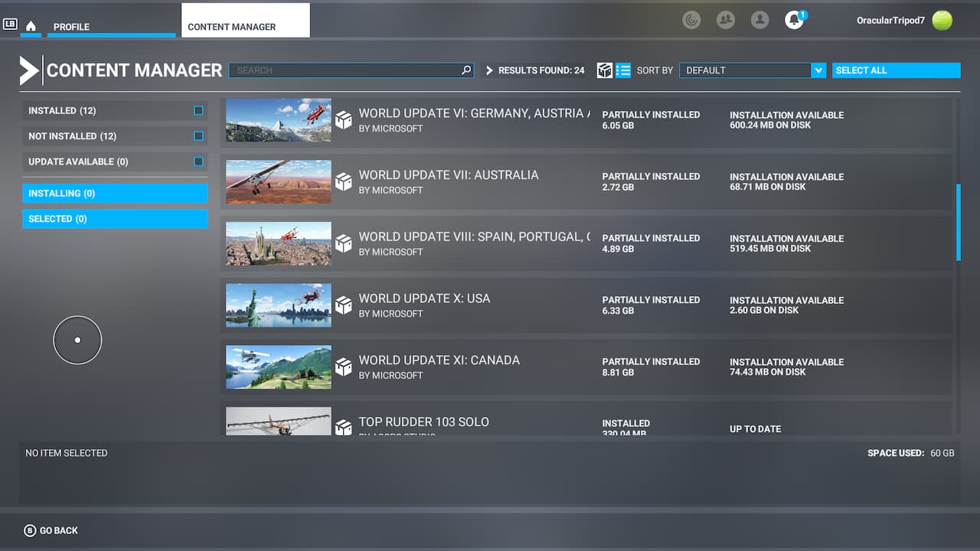Click package icon for World Update VIII
Screen dimensions: 980x551
pos(344,243)
